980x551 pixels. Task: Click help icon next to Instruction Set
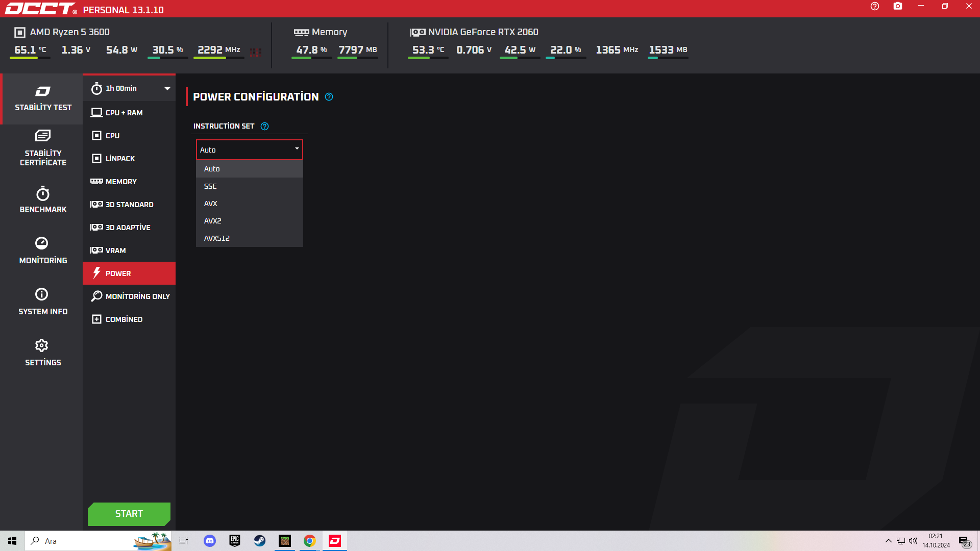click(264, 127)
